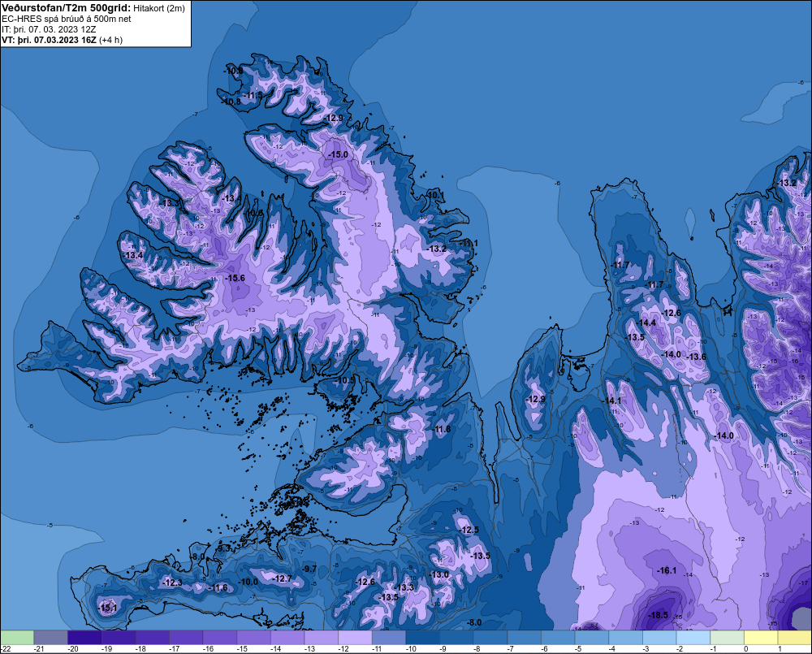Click the -9.3 temperature label
Image resolution: width=812 pixels, height=654 pixels.
223,548
